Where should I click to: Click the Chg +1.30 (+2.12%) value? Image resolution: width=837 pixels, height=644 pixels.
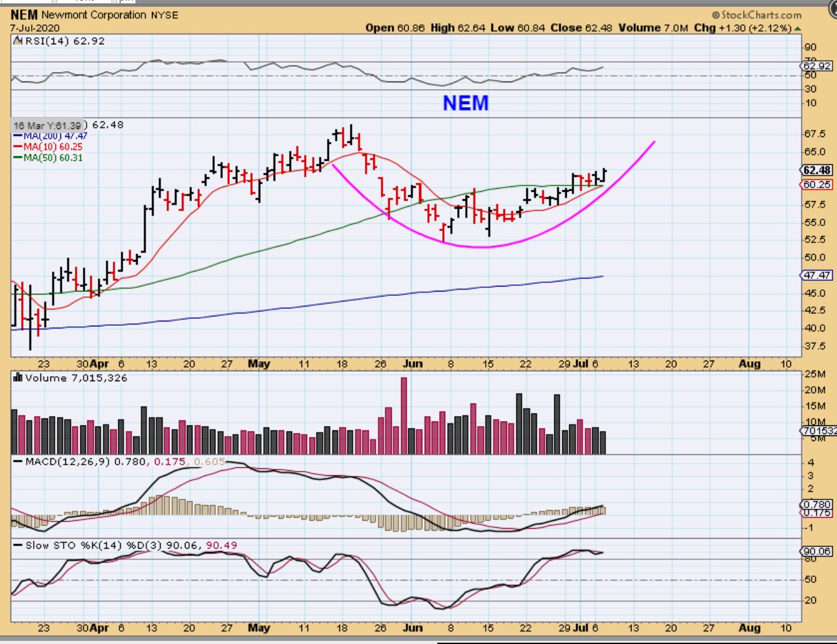[x=743, y=28]
